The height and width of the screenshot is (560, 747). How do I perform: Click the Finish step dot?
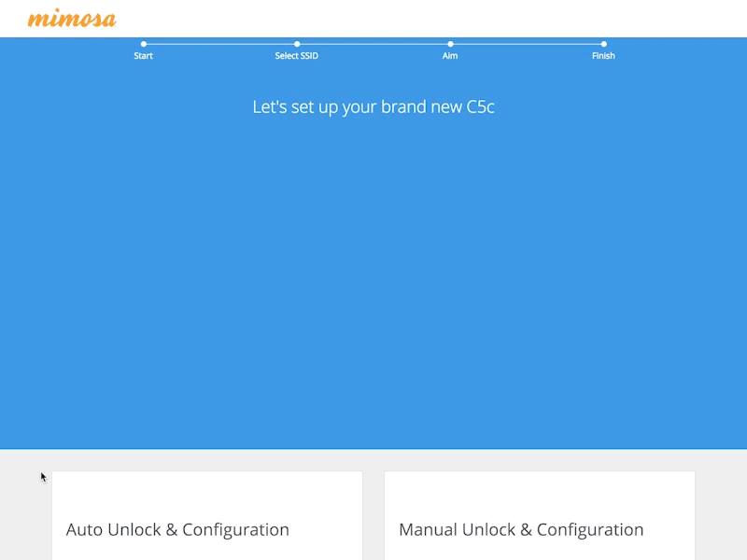pyautogui.click(x=604, y=44)
